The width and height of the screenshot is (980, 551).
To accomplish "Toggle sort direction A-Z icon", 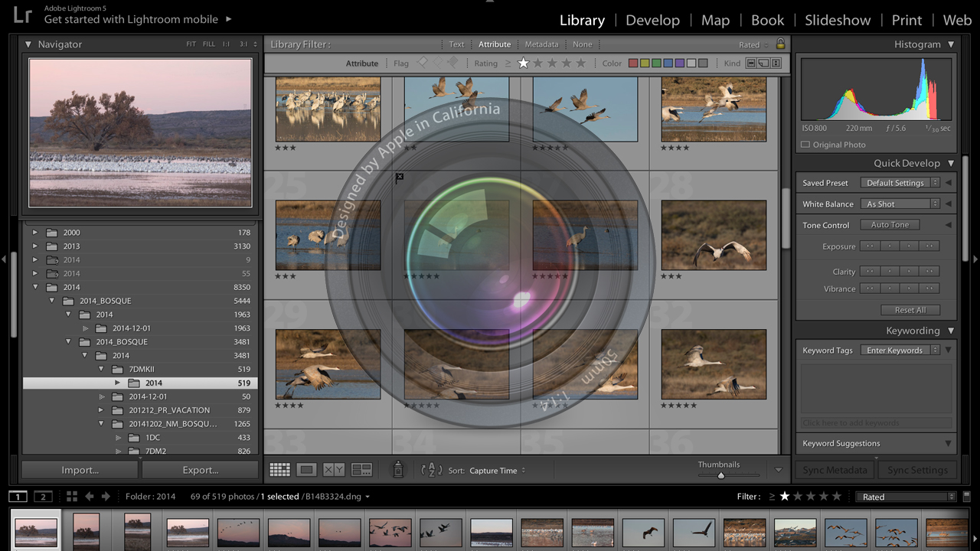I will click(432, 470).
